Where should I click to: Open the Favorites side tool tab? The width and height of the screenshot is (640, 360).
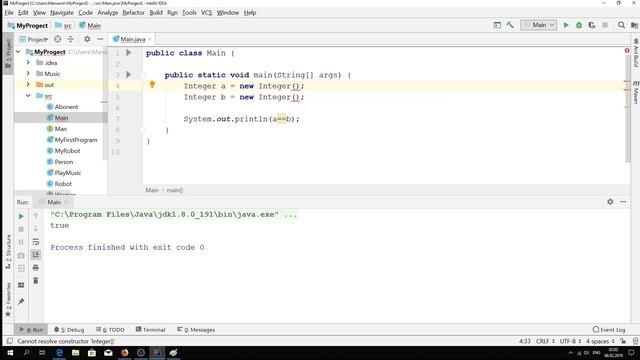tap(8, 299)
